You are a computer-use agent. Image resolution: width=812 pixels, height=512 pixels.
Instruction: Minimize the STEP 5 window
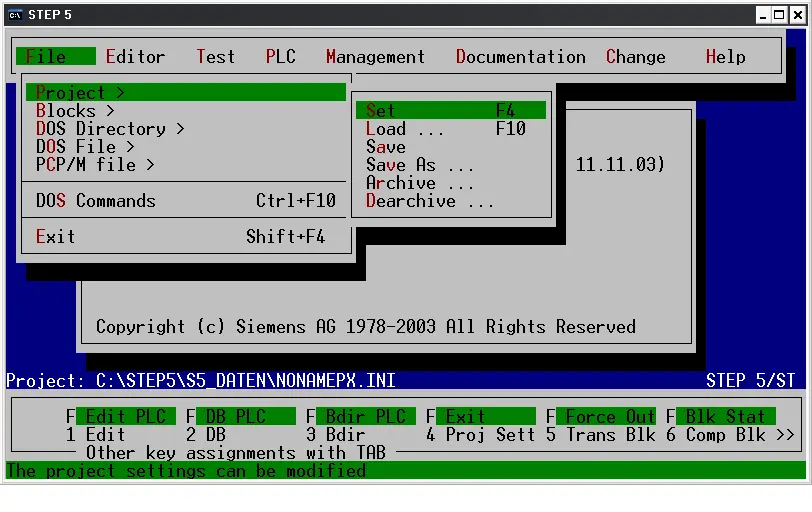762,15
